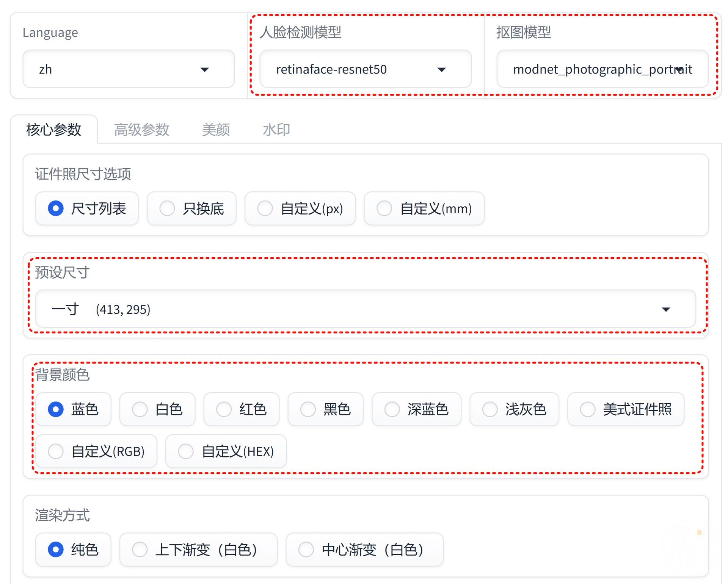Screen dimensions: 728x584
Task: Choose 自定义(HEX) background color
Action: pos(226,451)
